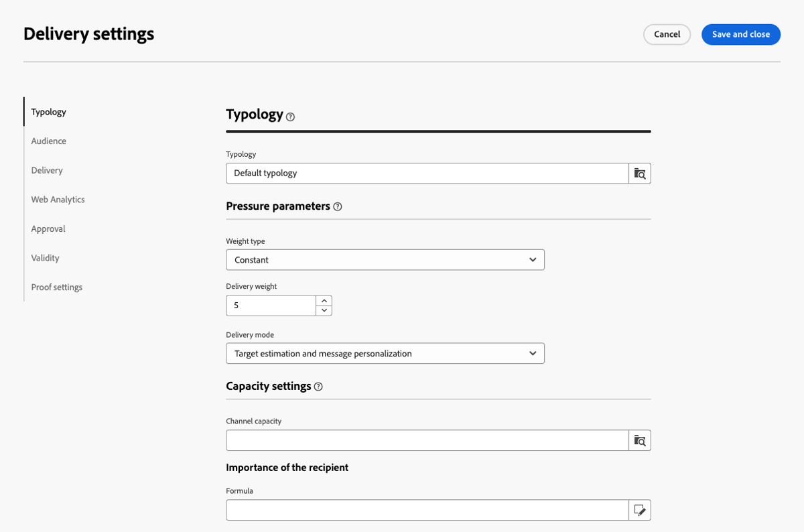Screen dimensions: 804x532
Task: Open the Weight type dropdown
Action: (533, 259)
